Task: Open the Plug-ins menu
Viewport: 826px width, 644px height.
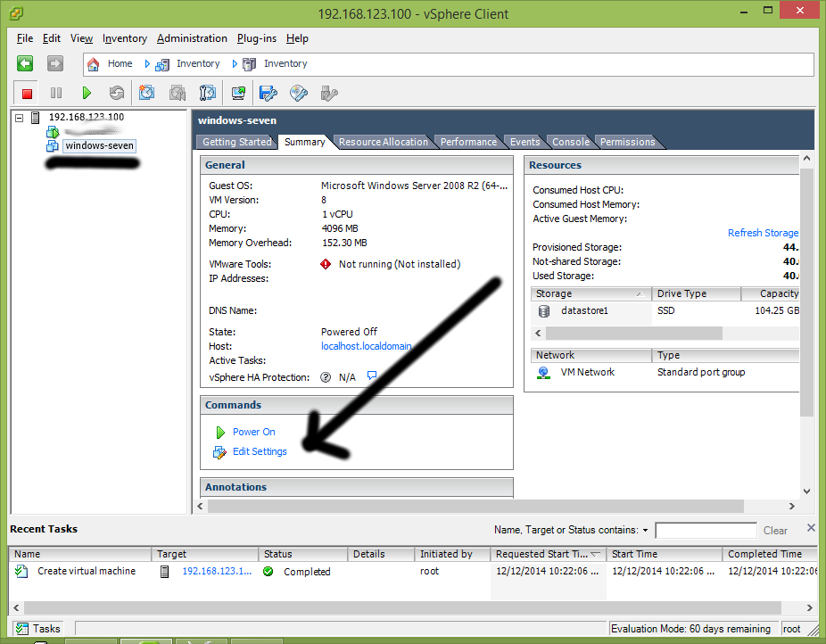Action: [x=257, y=38]
